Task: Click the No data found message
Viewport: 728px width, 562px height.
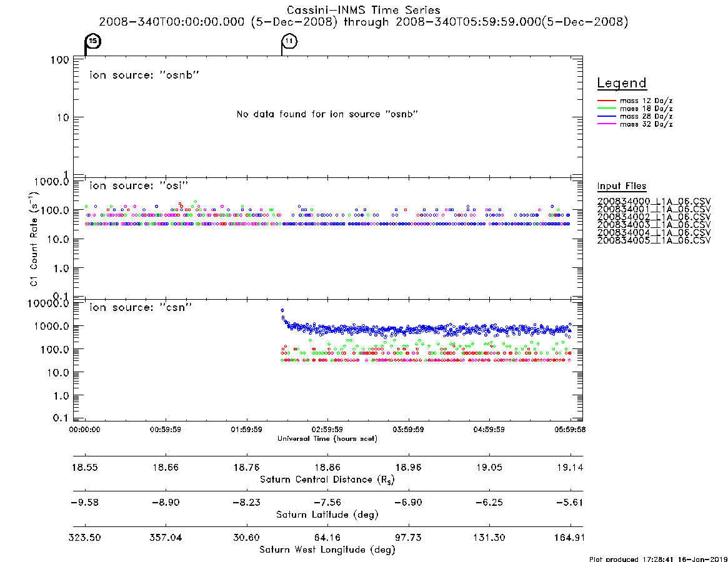Action: [x=327, y=114]
